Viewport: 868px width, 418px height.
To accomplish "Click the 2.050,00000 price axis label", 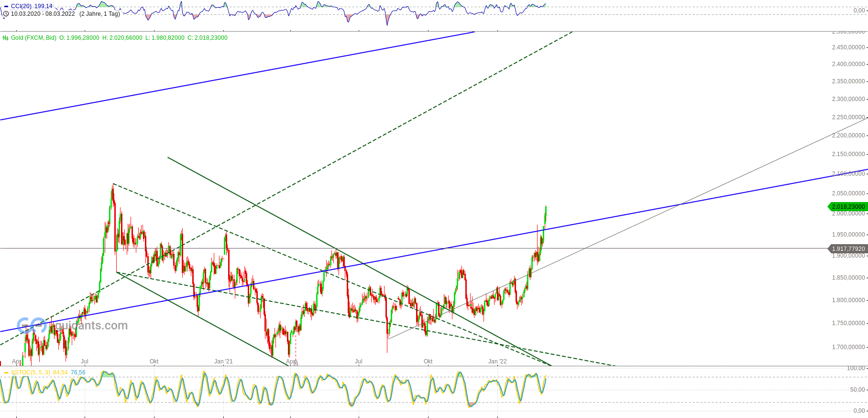I will tap(848, 193).
